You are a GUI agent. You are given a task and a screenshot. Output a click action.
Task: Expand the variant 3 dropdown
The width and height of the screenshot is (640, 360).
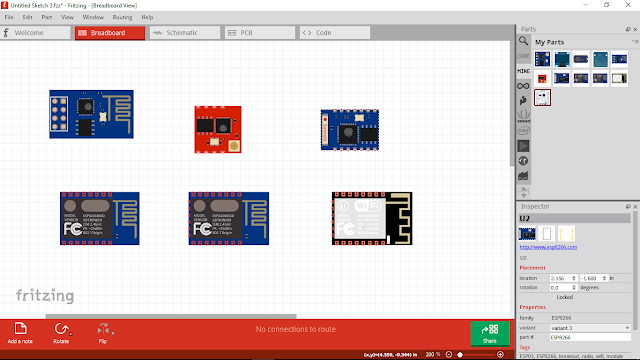coord(589,328)
